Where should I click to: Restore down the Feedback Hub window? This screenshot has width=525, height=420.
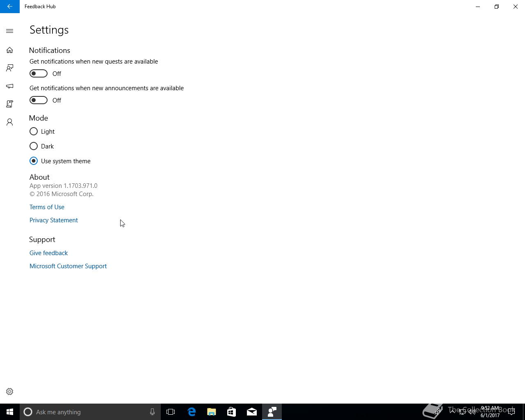point(497,7)
